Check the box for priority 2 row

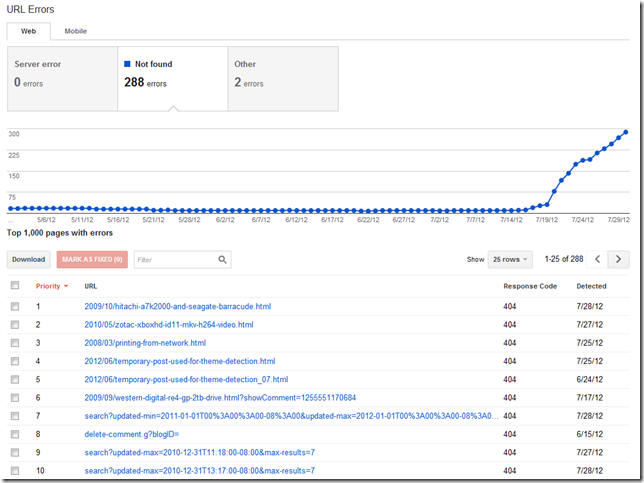pyautogui.click(x=15, y=325)
